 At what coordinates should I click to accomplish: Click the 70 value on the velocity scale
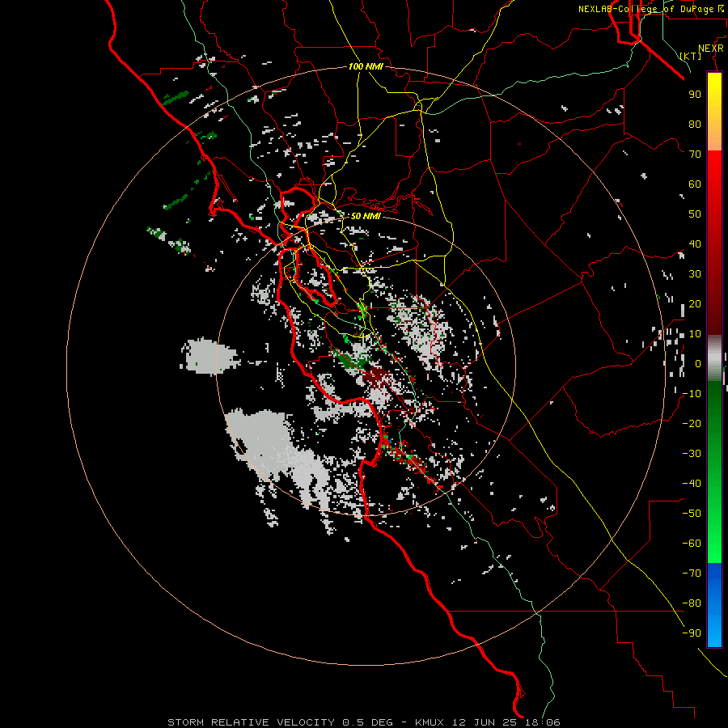point(695,154)
